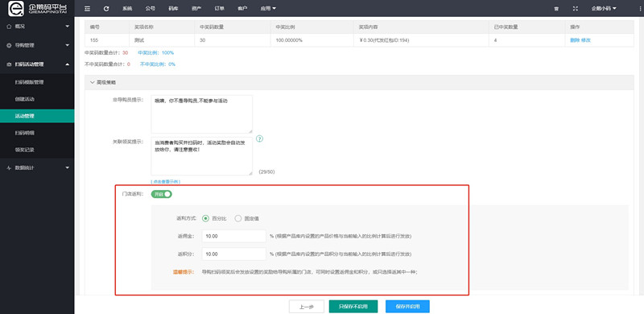Click the gear icon beside 导购管理
Image resolution: width=644 pixels, height=314 pixels.
(x=9, y=45)
